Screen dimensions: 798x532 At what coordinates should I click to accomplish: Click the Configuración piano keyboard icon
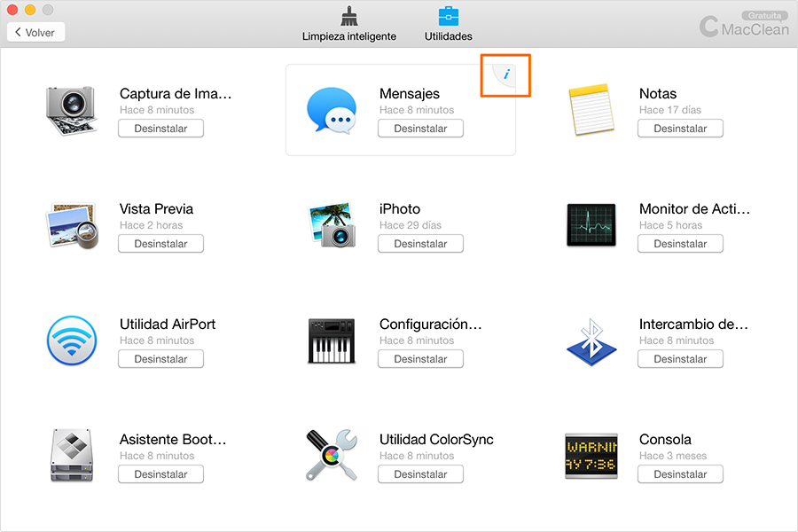(x=332, y=341)
